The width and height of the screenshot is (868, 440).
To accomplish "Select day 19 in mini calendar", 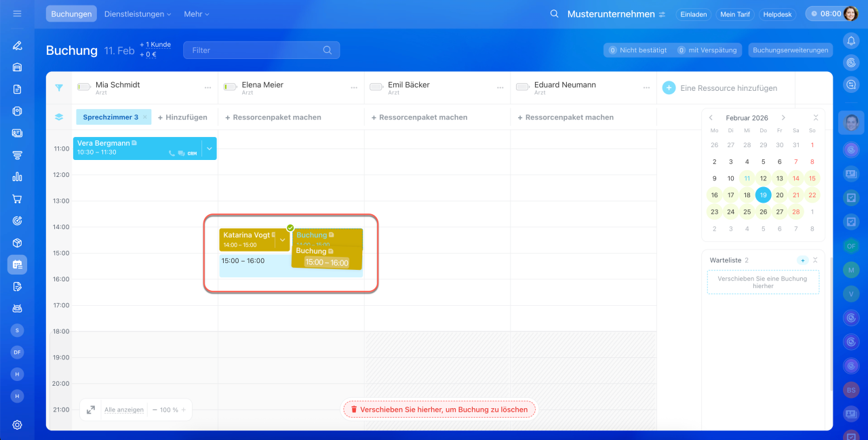I will pyautogui.click(x=763, y=195).
